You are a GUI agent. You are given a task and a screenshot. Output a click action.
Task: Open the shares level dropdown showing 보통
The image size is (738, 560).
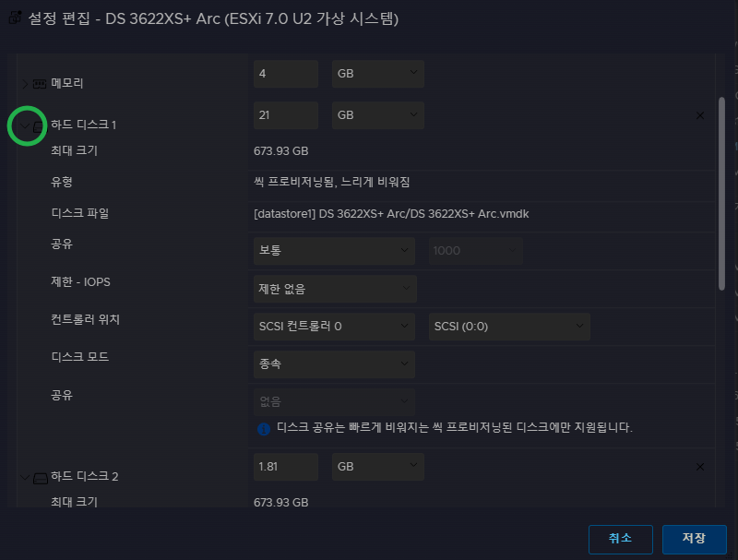[x=334, y=251]
